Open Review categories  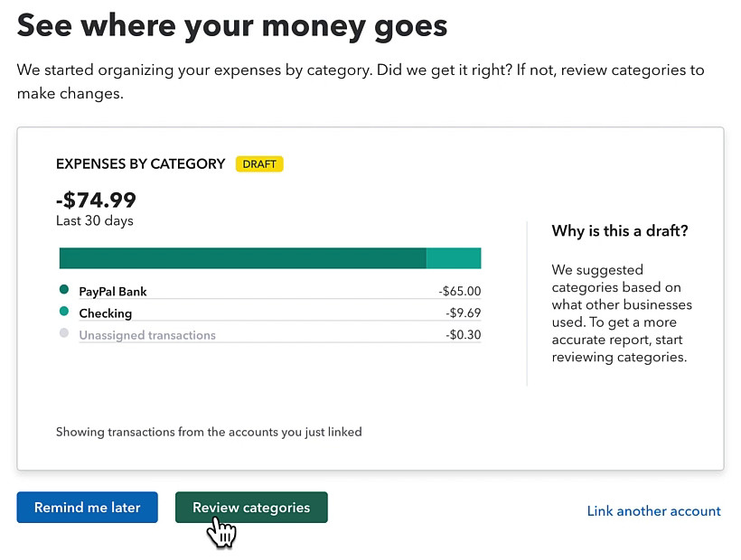pyautogui.click(x=251, y=507)
